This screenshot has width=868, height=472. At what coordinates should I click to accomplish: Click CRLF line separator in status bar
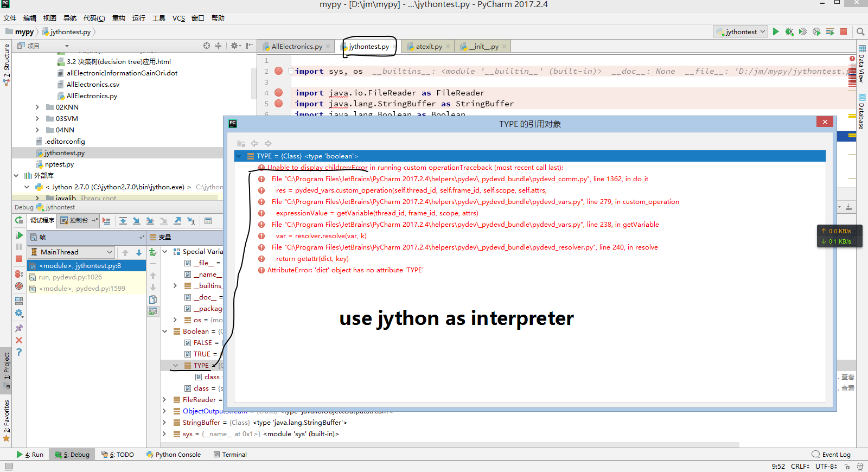click(x=800, y=466)
